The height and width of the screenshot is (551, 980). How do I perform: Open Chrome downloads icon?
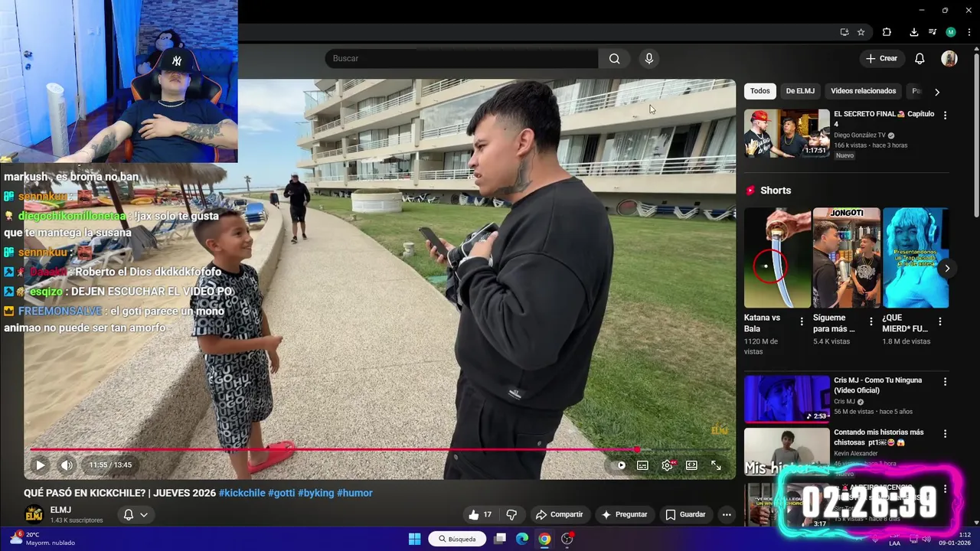(913, 32)
